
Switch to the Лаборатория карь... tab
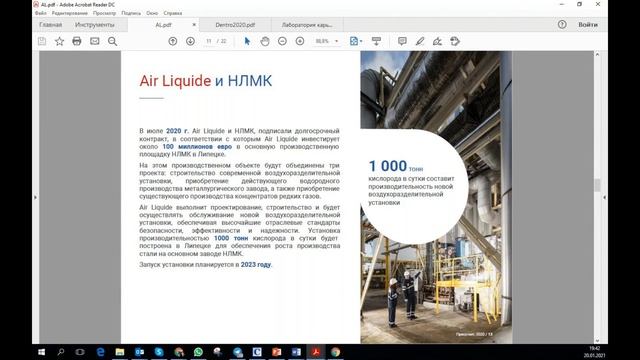(307, 24)
